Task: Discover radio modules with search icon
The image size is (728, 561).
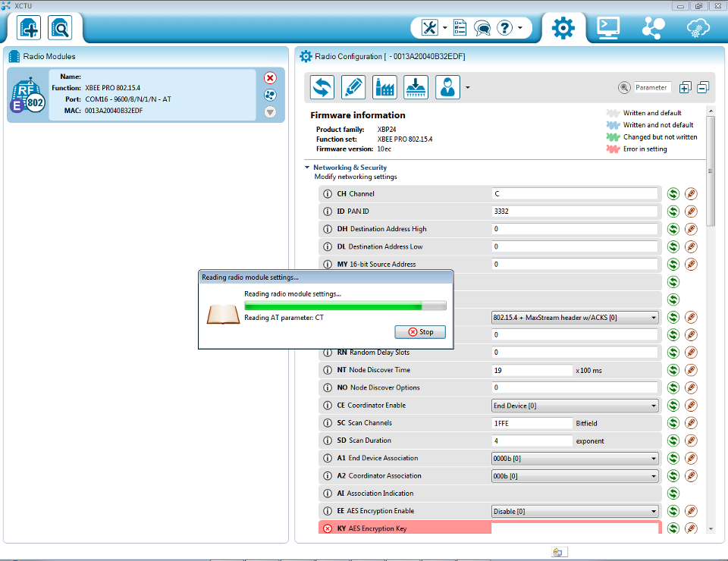Action: (x=60, y=28)
